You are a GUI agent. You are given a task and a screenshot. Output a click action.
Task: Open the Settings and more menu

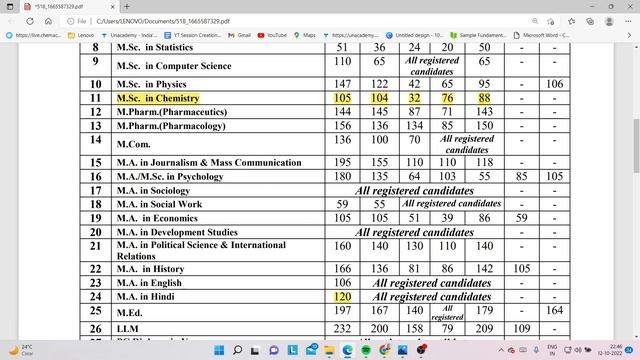[628, 21]
